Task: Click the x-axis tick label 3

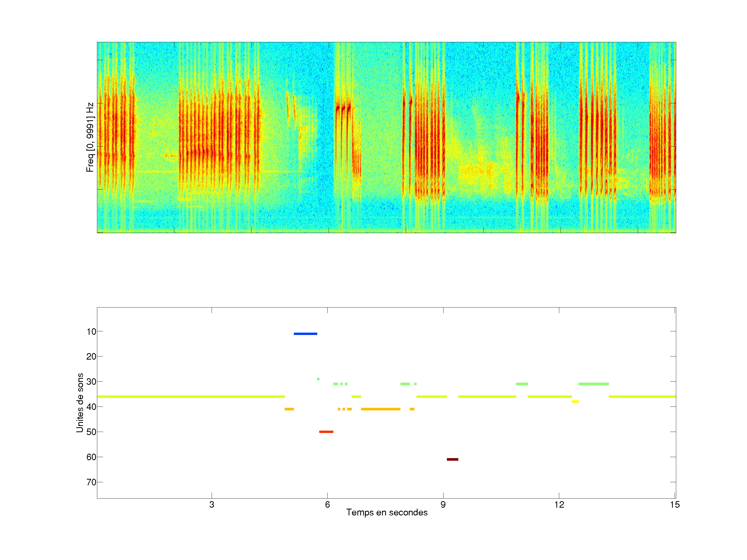Action: click(212, 505)
